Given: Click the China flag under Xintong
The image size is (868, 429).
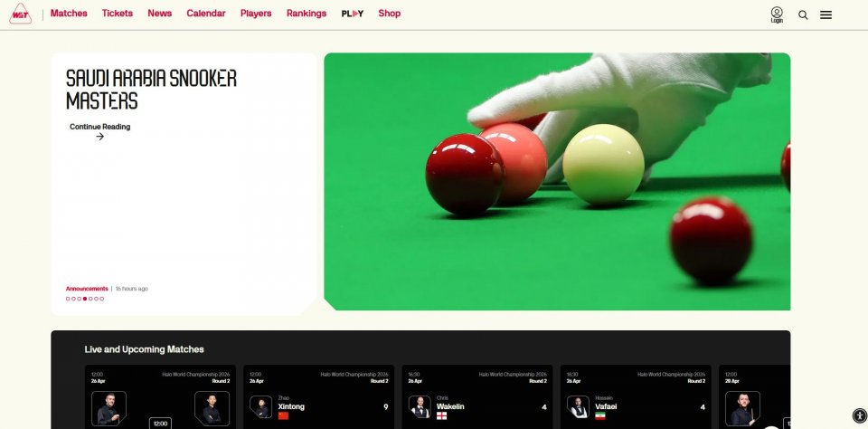Looking at the screenshot, I should (x=283, y=416).
